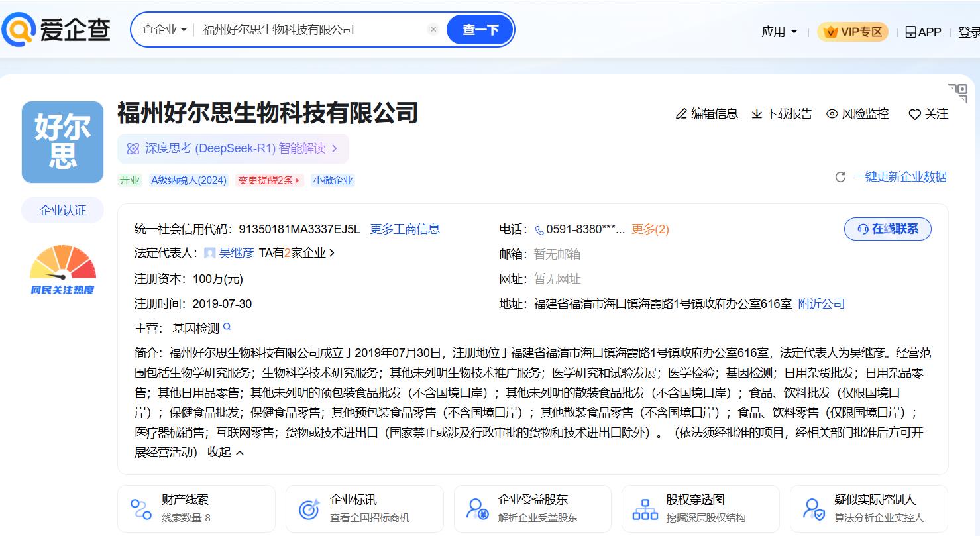Click the search icon next to 基因检测
This screenshot has height=536, width=980.
click(x=227, y=327)
